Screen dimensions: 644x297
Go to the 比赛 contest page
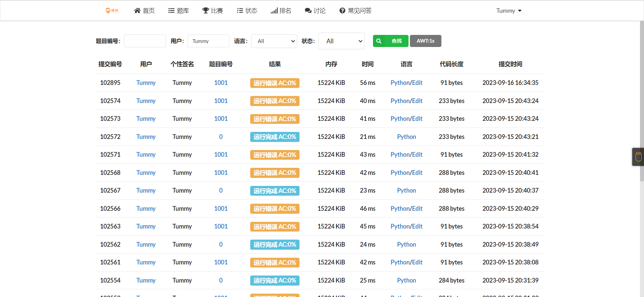click(213, 11)
